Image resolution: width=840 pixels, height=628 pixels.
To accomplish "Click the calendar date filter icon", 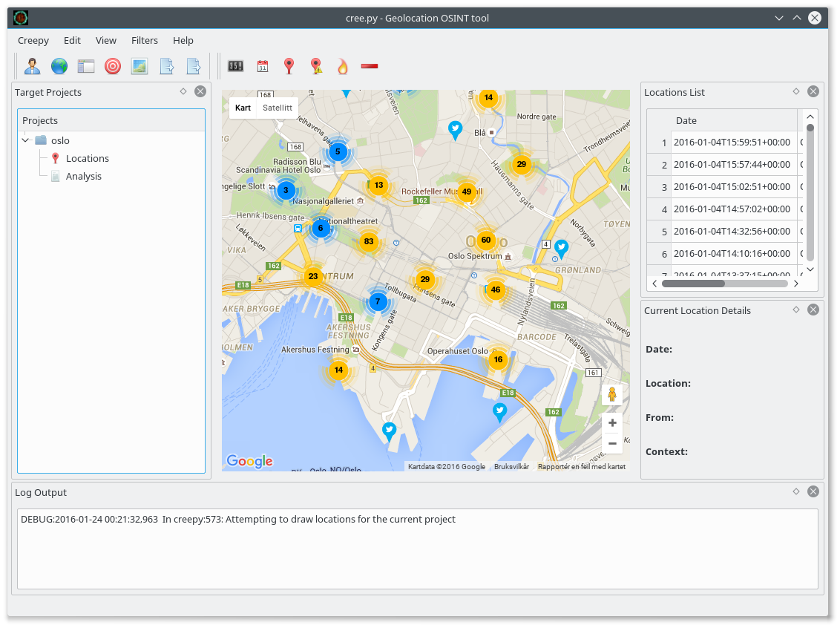I will (x=262, y=66).
